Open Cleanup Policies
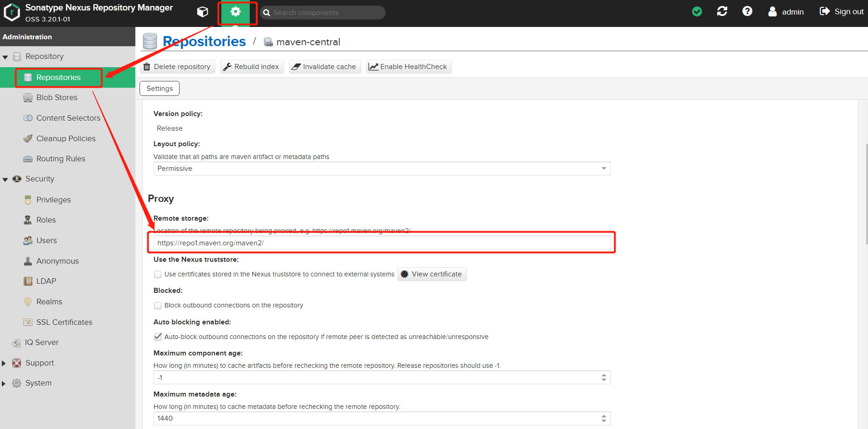 (66, 138)
